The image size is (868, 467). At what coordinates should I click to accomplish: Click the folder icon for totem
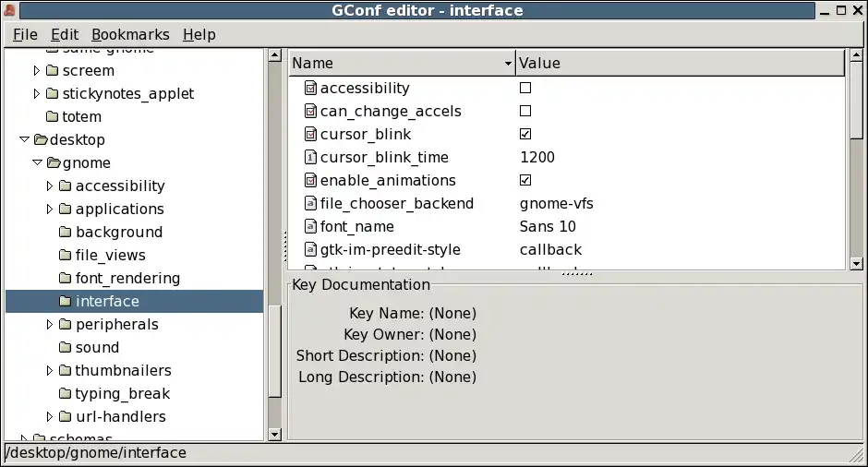click(52, 117)
